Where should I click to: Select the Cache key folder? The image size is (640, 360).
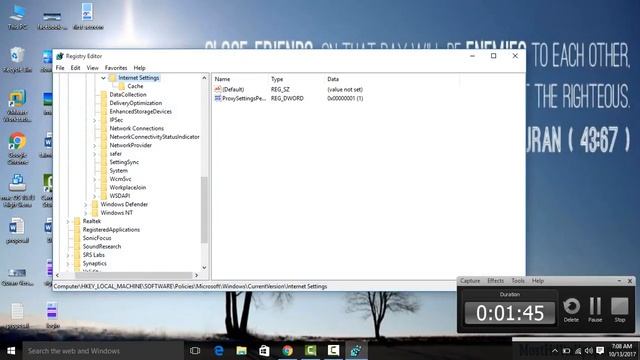[135, 86]
